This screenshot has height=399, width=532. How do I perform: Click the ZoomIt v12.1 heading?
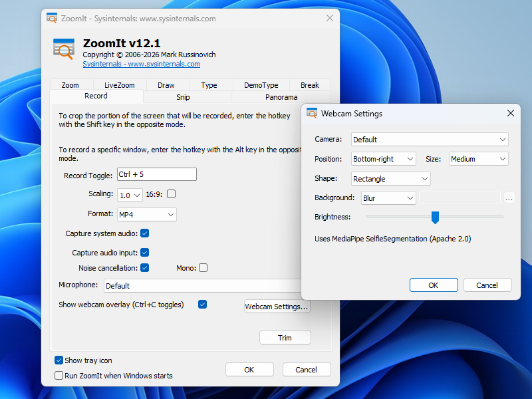122,43
